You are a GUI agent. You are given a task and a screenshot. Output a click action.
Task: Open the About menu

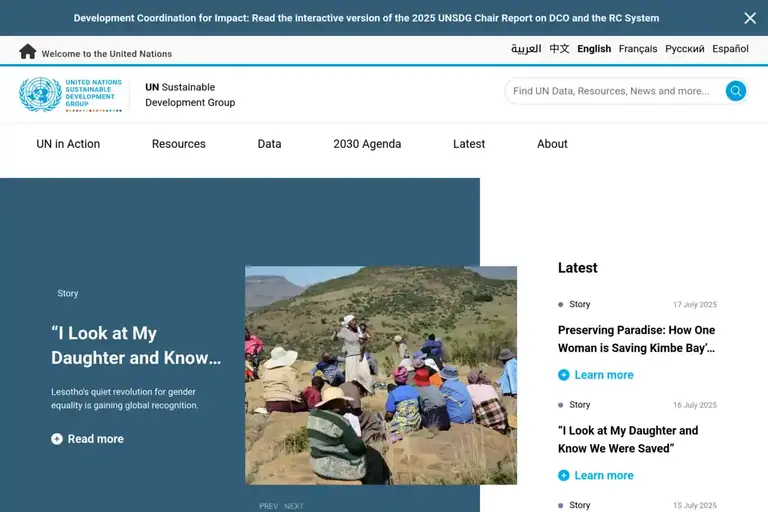tap(552, 144)
